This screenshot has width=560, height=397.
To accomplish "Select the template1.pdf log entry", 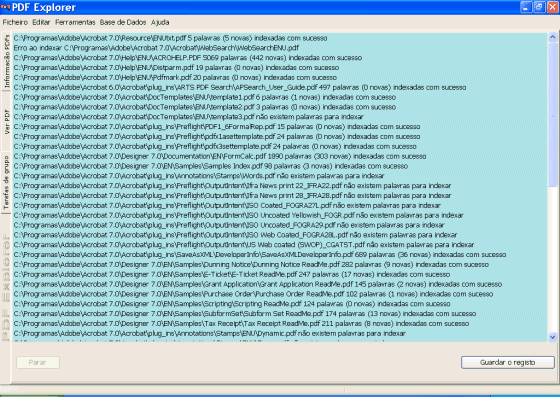I will click(x=205, y=97).
